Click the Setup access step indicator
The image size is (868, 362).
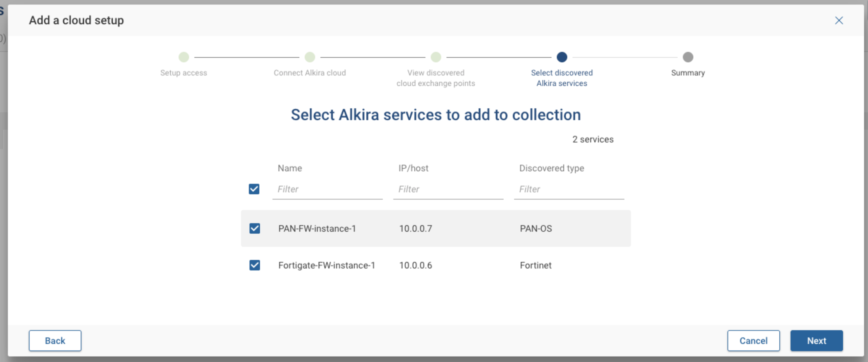pyautogui.click(x=184, y=57)
